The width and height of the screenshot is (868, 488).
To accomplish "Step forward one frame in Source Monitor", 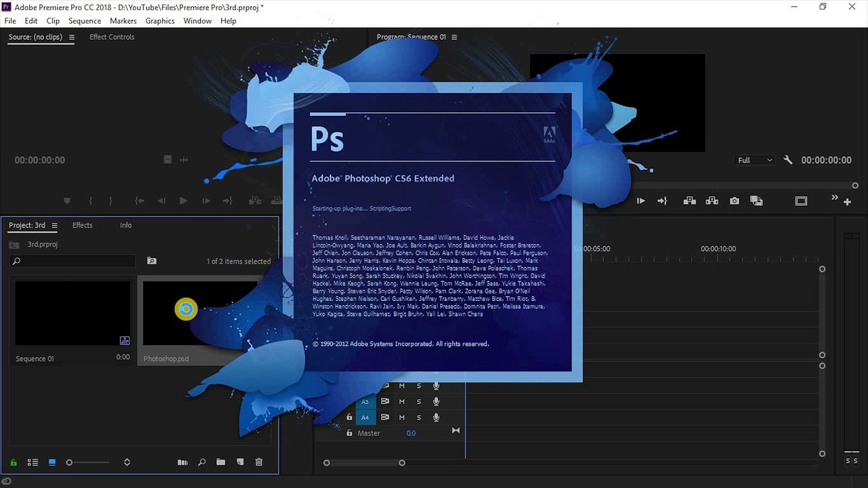I will pos(206,201).
